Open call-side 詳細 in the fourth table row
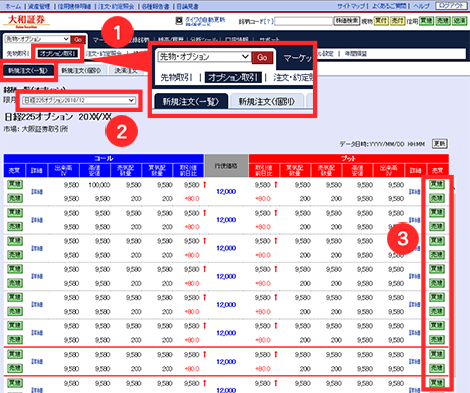Screen dimensions: 470x393 click(x=37, y=276)
